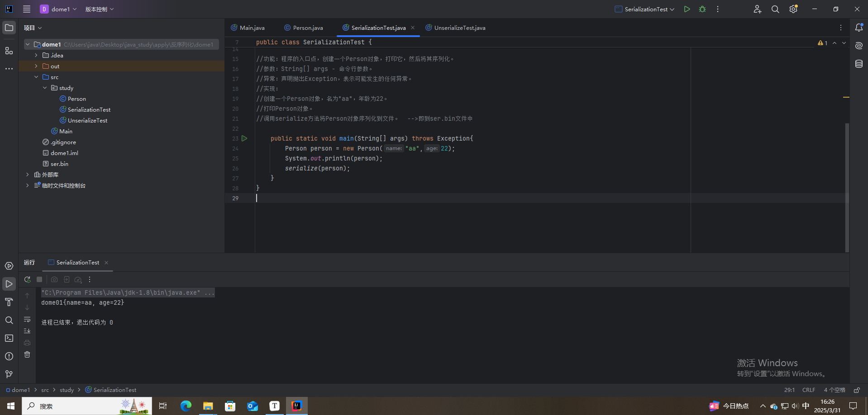Click 4 个空格 indent setting
Screen dimensions: 868x415
[x=835, y=390]
